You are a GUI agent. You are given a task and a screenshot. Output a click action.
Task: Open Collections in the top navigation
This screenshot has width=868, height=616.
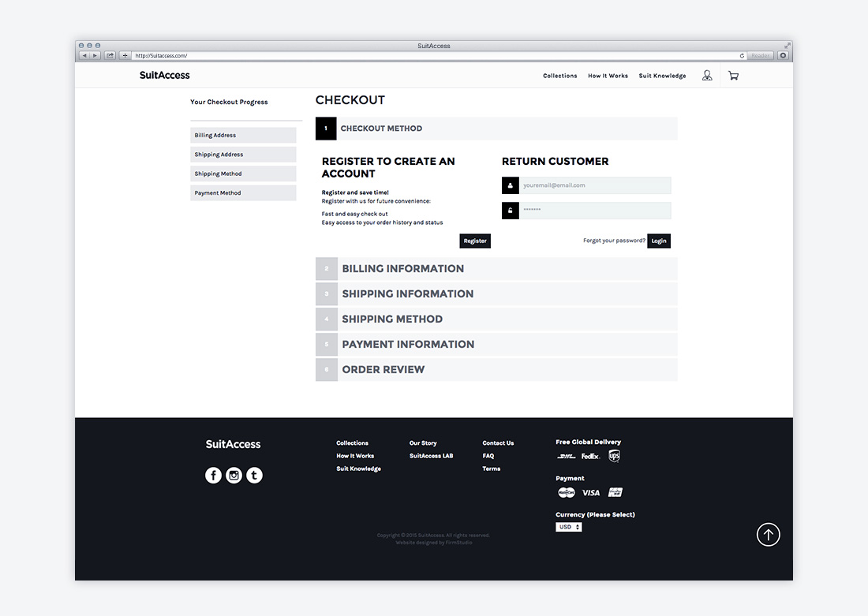[559, 76]
